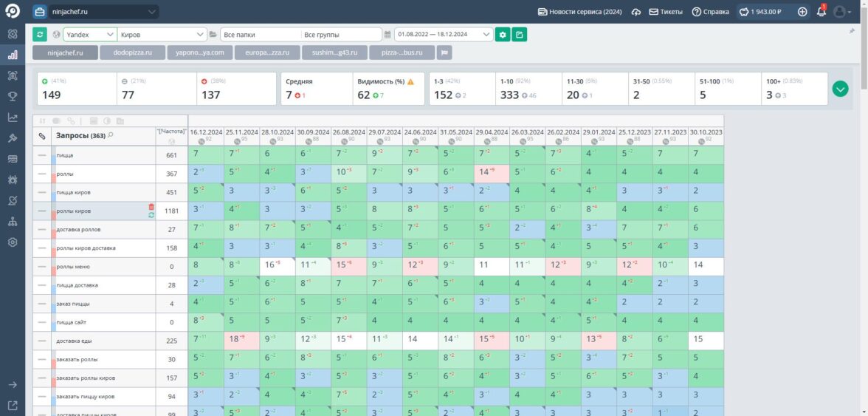Image resolution: width=868 pixels, height=416 pixels.
Task: Delete the роллы киров query with trash icon
Action: [x=151, y=207]
